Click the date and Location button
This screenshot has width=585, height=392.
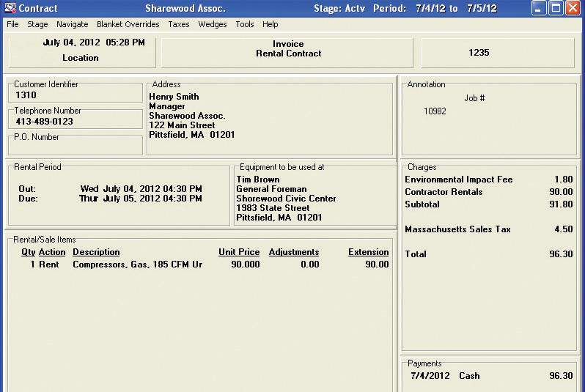81,52
